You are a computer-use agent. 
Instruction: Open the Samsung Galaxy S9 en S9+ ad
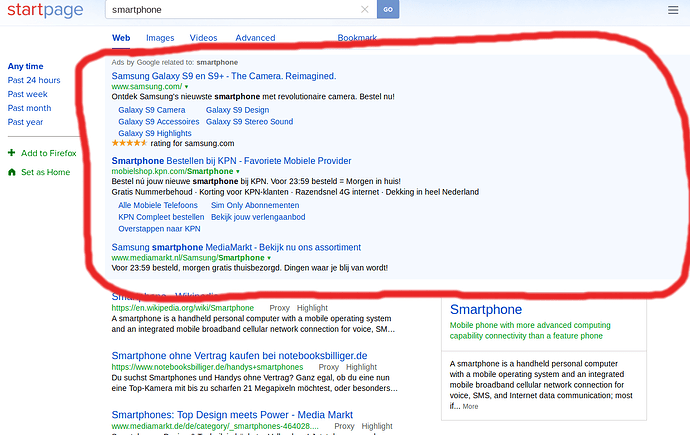[224, 76]
